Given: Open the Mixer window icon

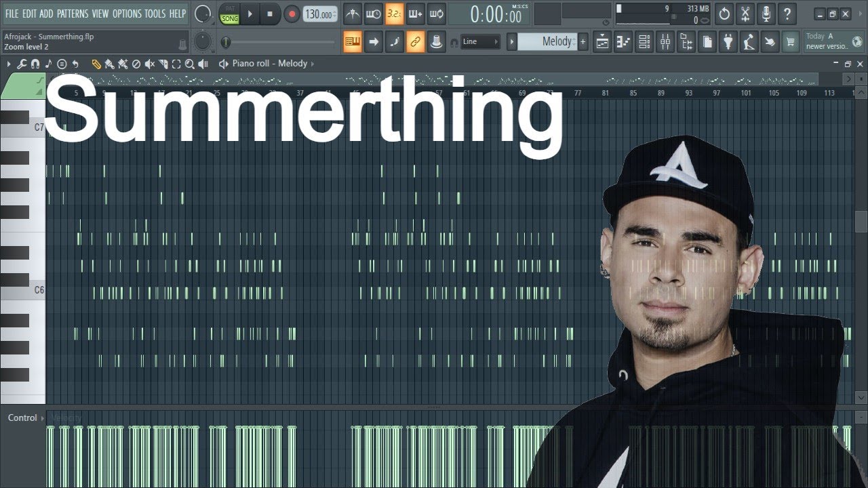Looking at the screenshot, I should click(x=665, y=41).
